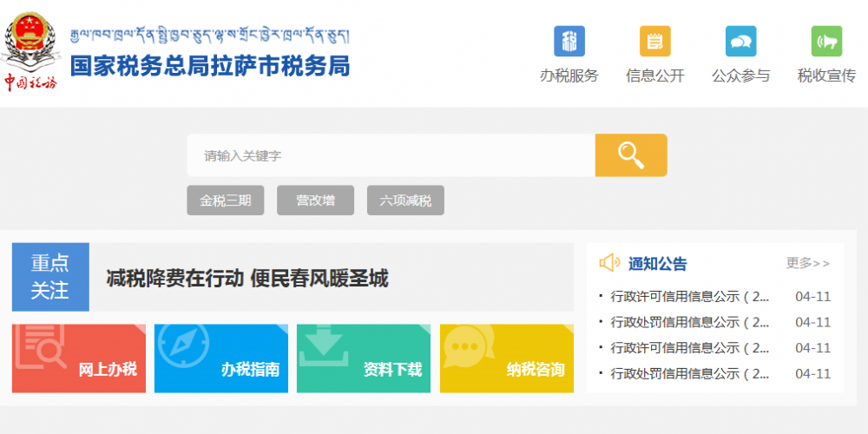Select the 资料下载 download tile
The width and height of the screenshot is (868, 434).
(364, 358)
